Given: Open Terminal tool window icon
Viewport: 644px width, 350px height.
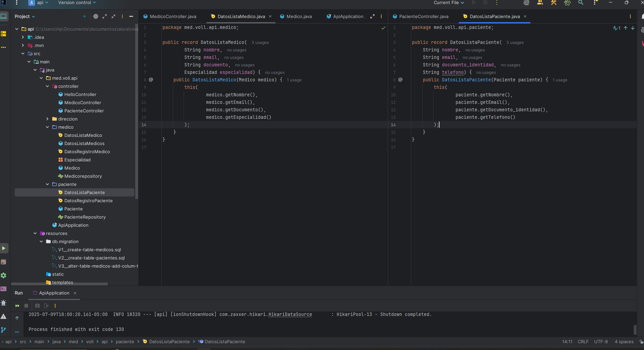Looking at the screenshot, I should pyautogui.click(x=4, y=289).
